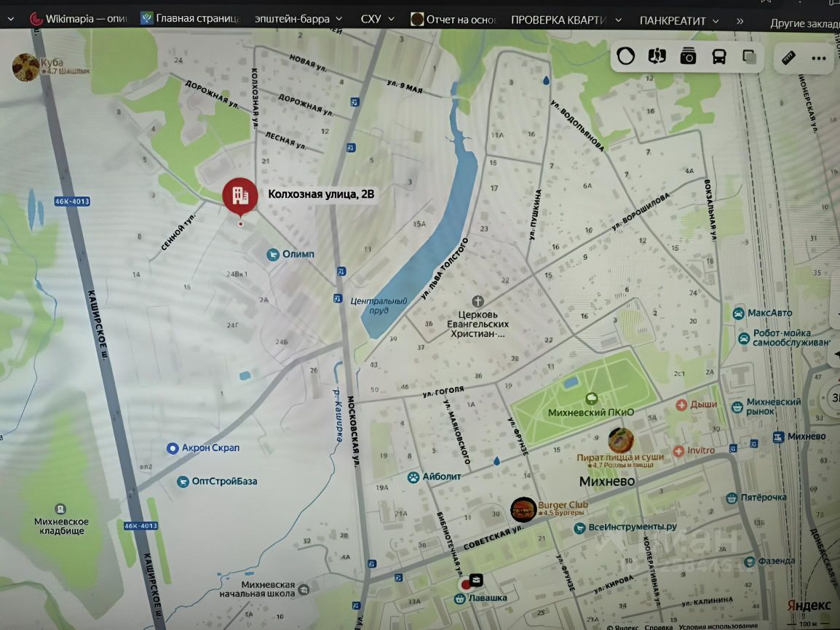Select the Олимп shop marker
The image size is (840, 630).
pos(273,254)
